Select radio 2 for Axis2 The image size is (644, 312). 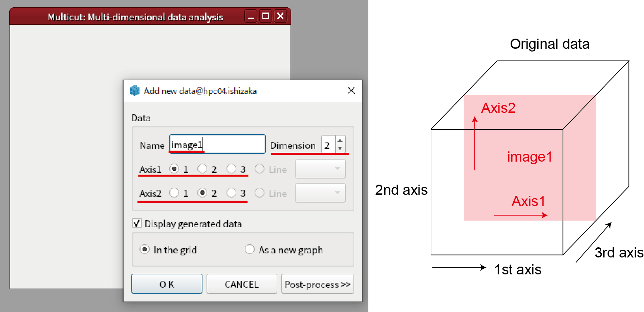pyautogui.click(x=202, y=193)
